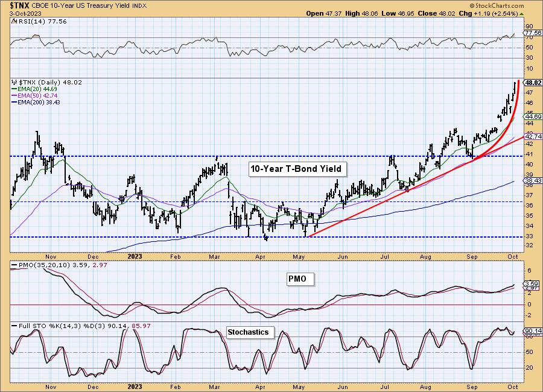Click the Oct label under the price panel
Viewport: 543px width, 392px height.
[513, 256]
